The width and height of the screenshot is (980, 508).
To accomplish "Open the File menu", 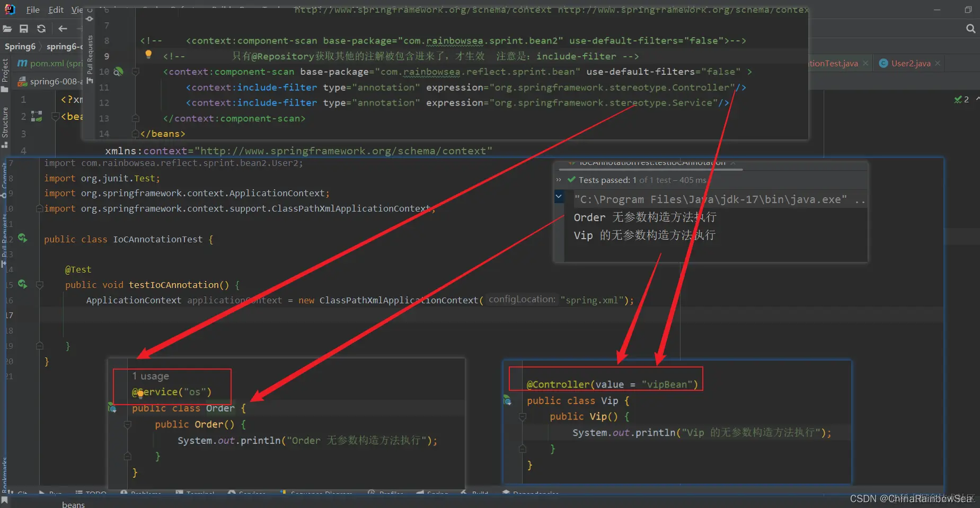I will pos(33,10).
